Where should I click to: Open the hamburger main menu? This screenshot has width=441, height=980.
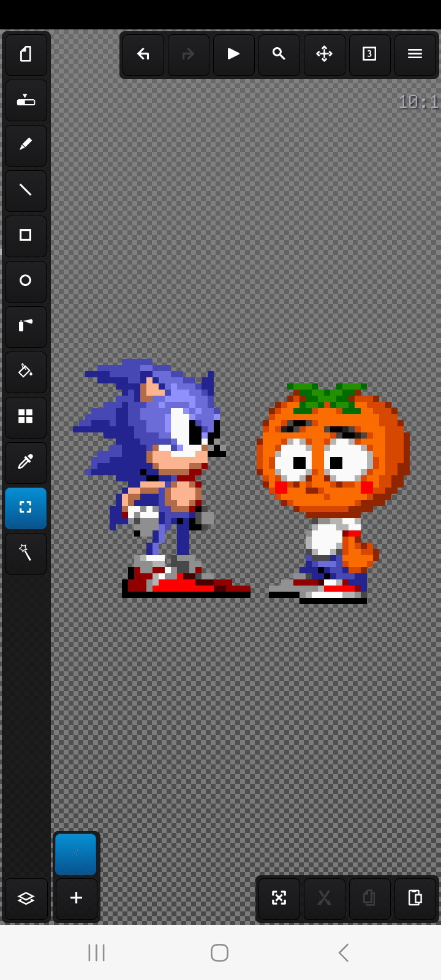[x=415, y=55]
